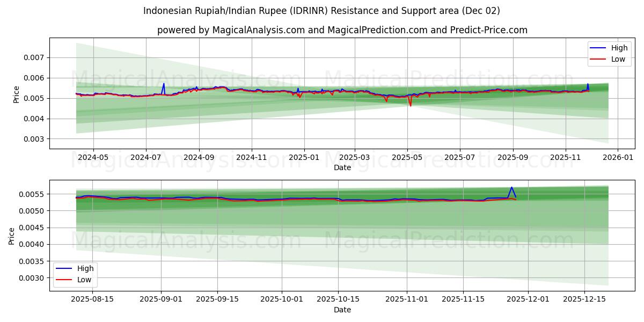Screen dimensions: 644x322
Task: Toggle the High legend entry in top chart
Action: [x=613, y=48]
